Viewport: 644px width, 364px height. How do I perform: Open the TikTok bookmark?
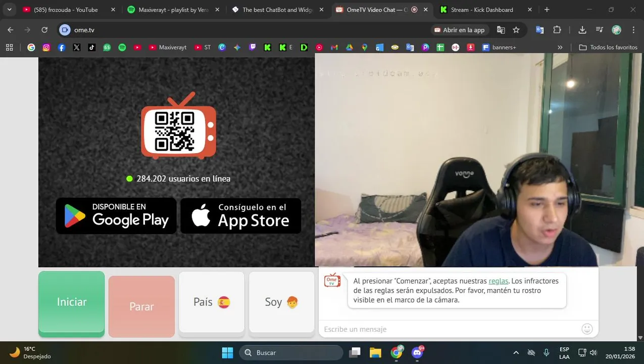point(92,47)
